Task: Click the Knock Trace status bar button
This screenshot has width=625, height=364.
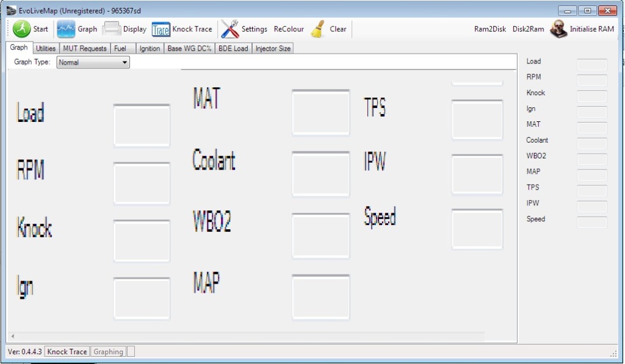Action: point(67,352)
